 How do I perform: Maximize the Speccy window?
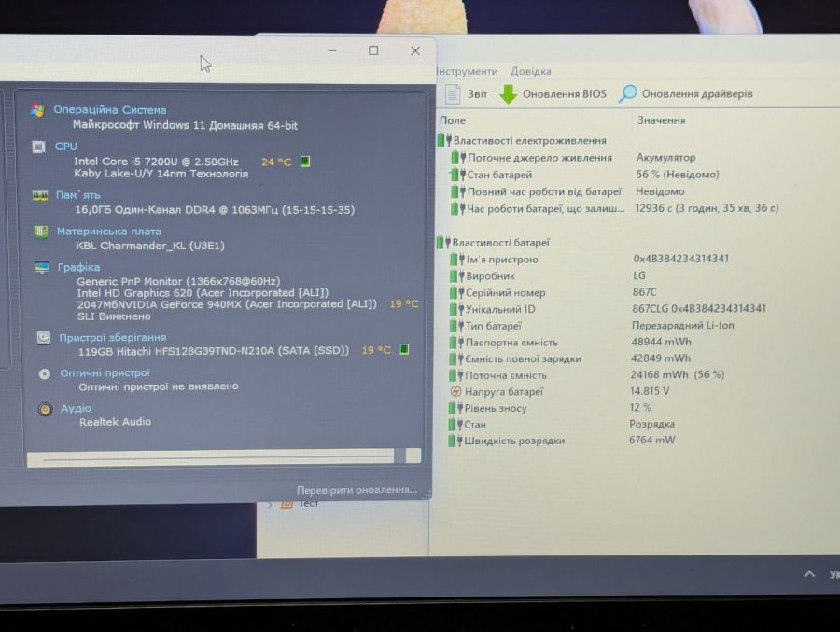tap(373, 50)
